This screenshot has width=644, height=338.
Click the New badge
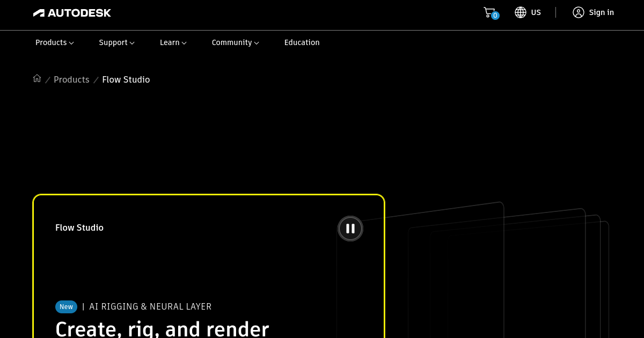tap(66, 307)
